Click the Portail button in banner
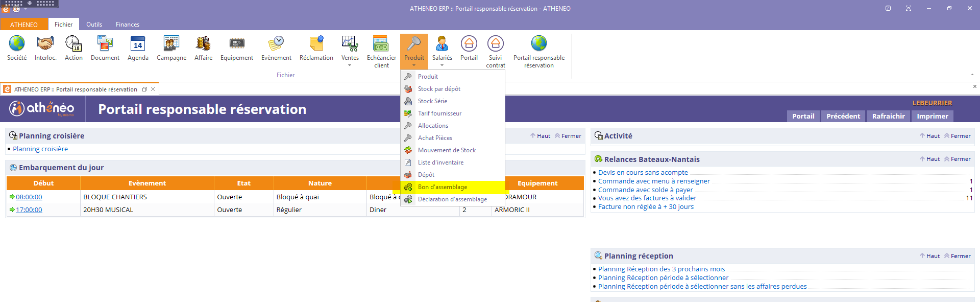This screenshot has width=980, height=302. coord(803,116)
